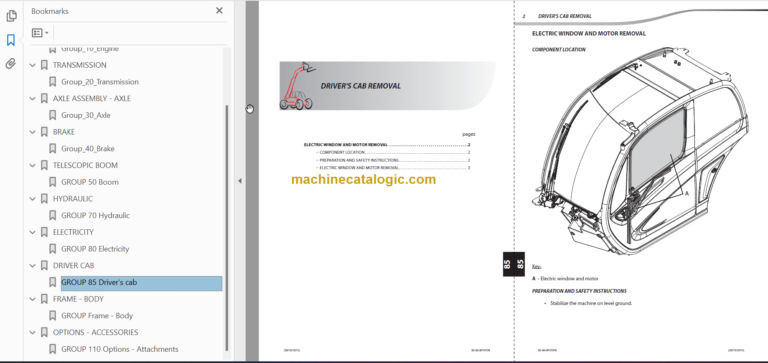Click the bookmark icon beside HYDRAULIC
The width and height of the screenshot is (768, 363).
44,198
